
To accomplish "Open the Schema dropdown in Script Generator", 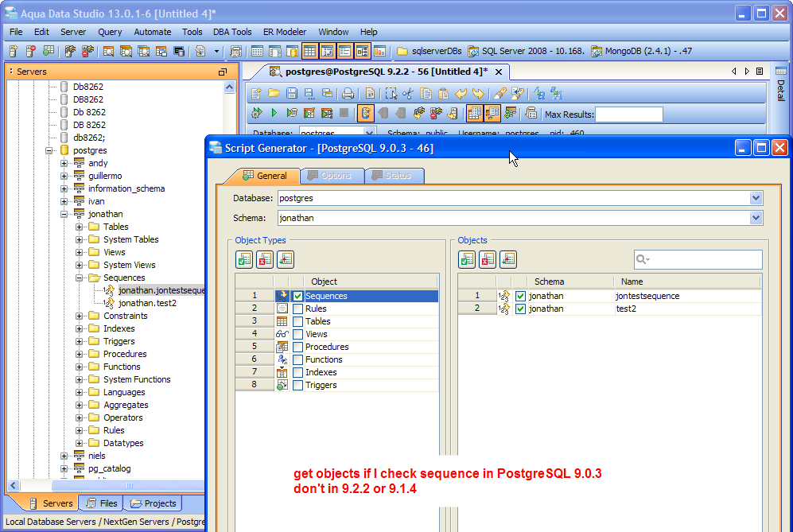I will pyautogui.click(x=756, y=218).
